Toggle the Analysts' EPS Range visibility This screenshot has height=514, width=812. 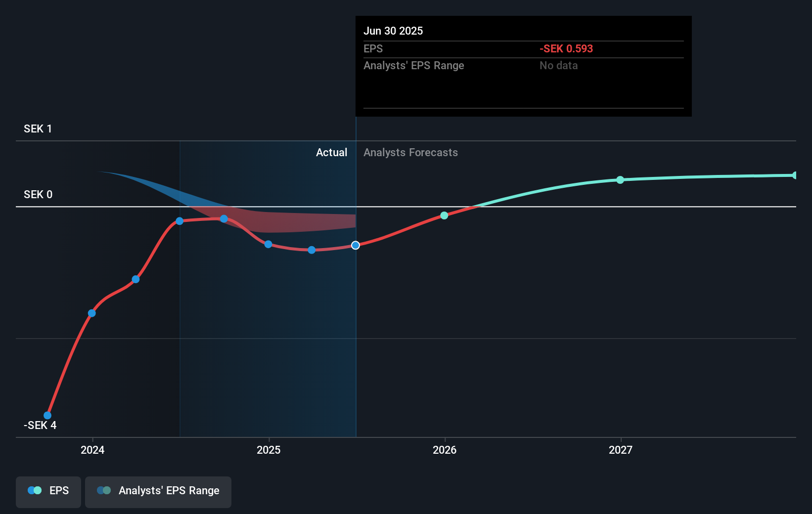pyautogui.click(x=158, y=492)
